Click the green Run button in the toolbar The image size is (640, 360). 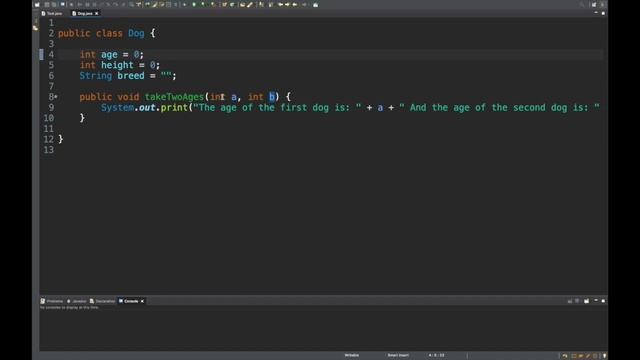(x=194, y=4)
